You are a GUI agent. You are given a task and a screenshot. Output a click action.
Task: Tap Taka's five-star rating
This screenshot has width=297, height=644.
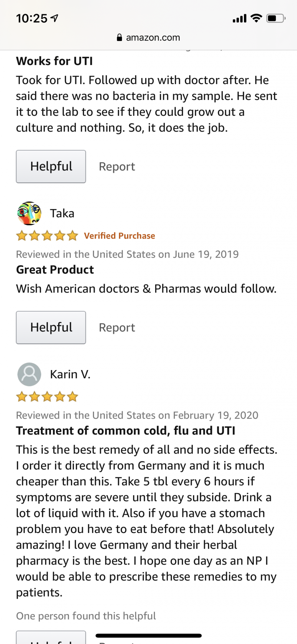(47, 236)
